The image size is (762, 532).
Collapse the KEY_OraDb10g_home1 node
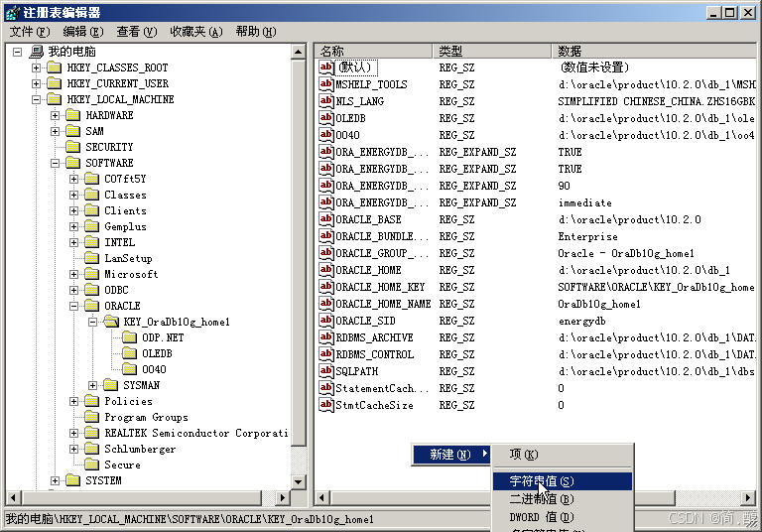coord(93,322)
